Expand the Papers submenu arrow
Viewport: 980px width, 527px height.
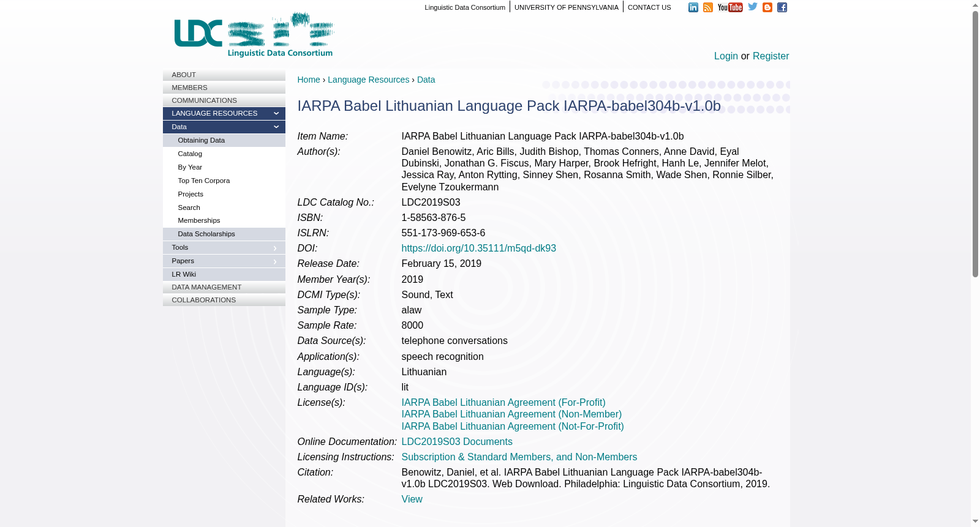tap(275, 261)
